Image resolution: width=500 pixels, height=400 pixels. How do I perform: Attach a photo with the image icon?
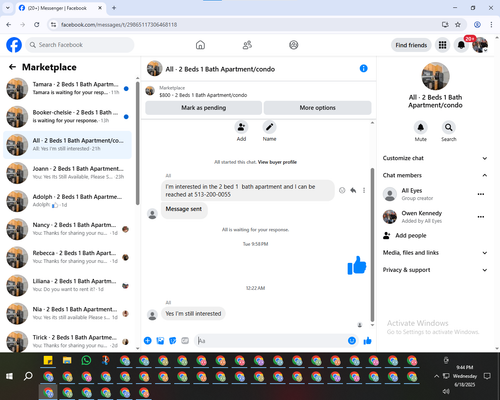coord(160,341)
